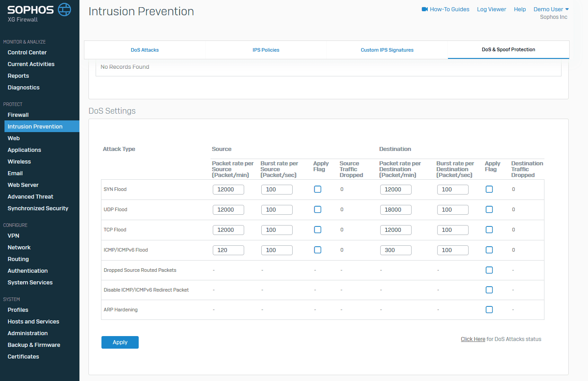Enable UDP Flood destination Apply Flag checkbox
Image resolution: width=588 pixels, height=381 pixels.
point(489,209)
